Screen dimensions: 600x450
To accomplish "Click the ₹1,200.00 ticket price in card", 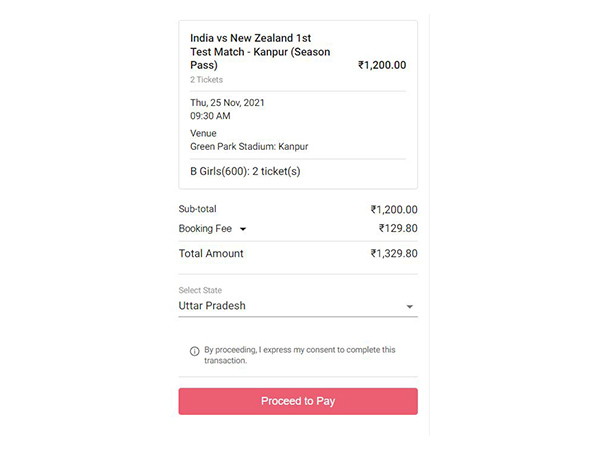I will (382, 65).
